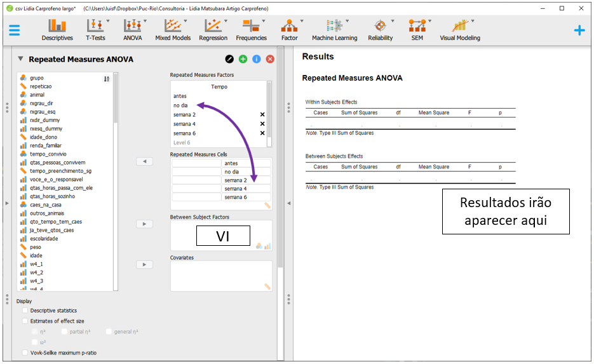The image size is (594, 364).
Task: Select the tempo_convivio variable in list
Action: 48,154
